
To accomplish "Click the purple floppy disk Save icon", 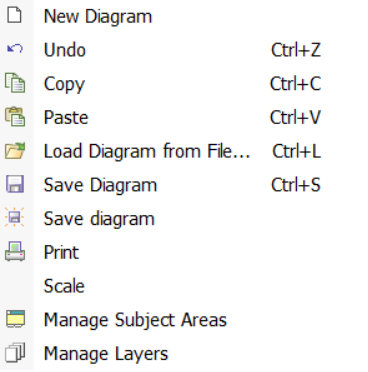I will (15, 184).
